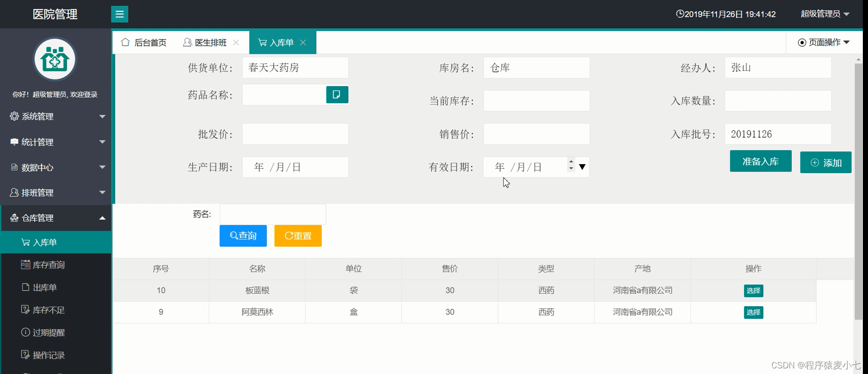Open 操作记录 in the sidebar

click(56, 355)
